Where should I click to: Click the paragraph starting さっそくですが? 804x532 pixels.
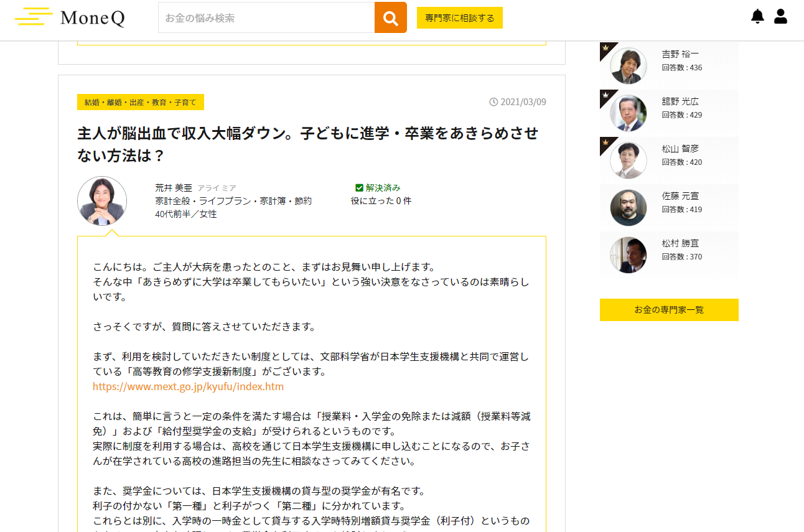click(x=205, y=327)
